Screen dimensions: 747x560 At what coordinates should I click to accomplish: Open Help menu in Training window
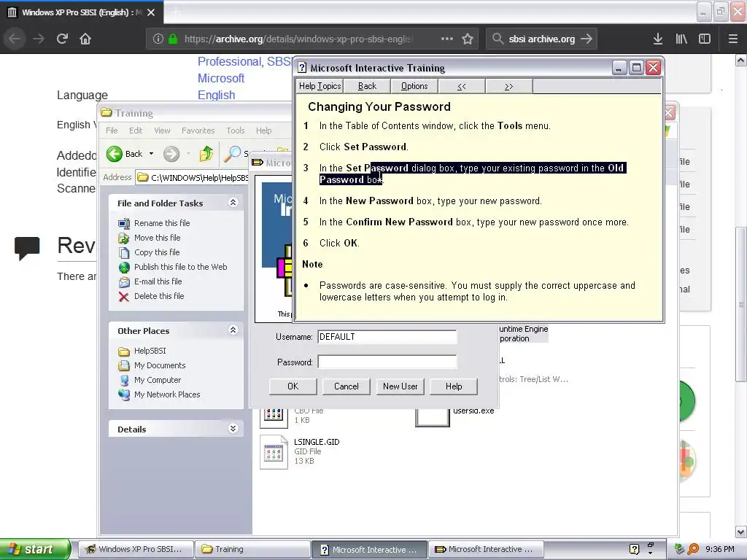(263, 131)
